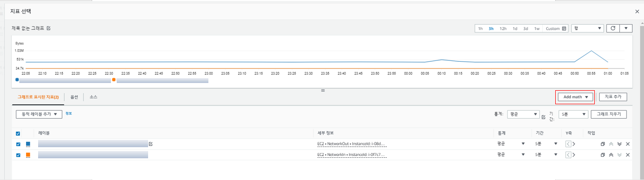Refresh the graph
This screenshot has height=180, width=644.
point(613,28)
